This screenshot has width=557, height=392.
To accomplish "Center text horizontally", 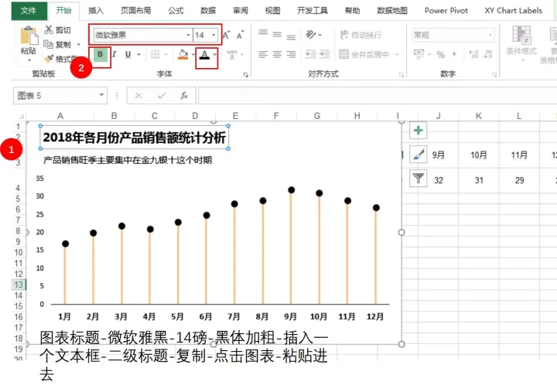I will tap(277, 54).
